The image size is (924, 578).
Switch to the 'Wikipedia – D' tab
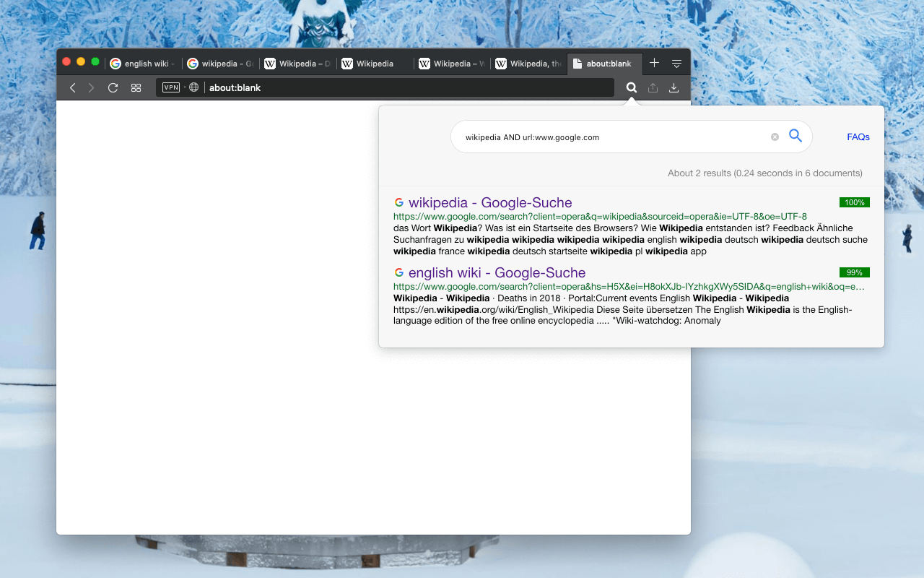click(x=297, y=64)
